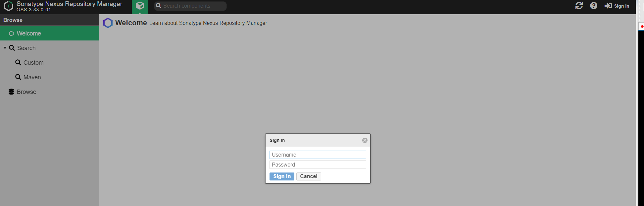Click the hexagon icon beside sidebar Welcome
This screenshot has height=206, width=644.
tap(11, 34)
